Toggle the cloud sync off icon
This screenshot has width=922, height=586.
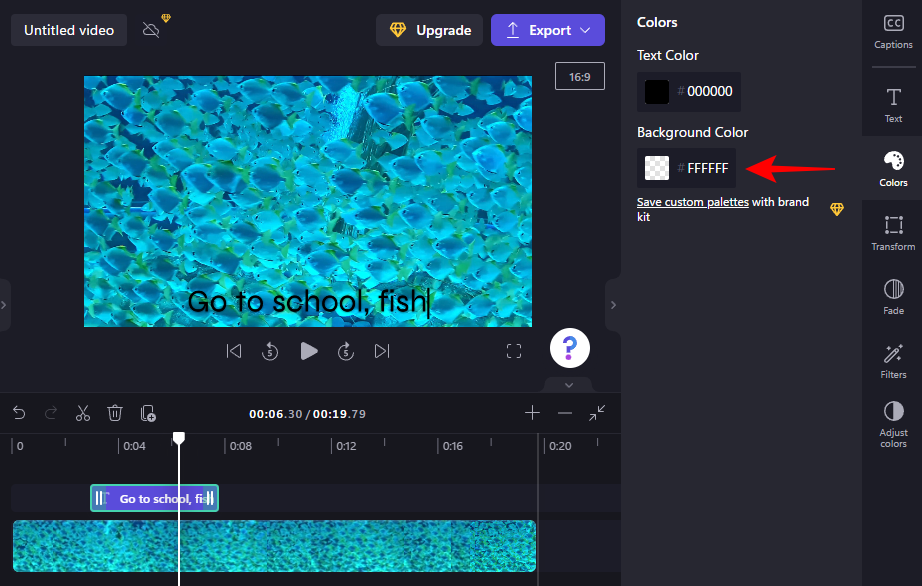point(152,30)
